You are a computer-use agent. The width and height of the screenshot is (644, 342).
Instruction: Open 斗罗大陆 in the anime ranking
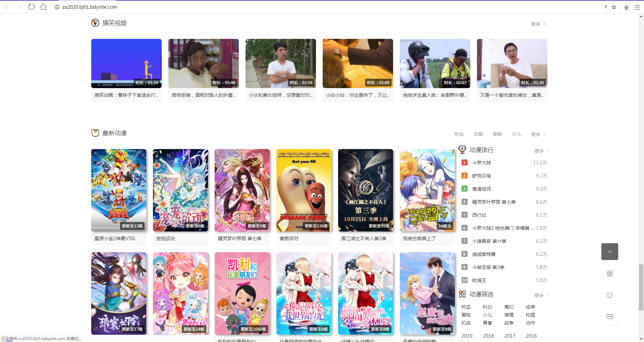[481, 163]
